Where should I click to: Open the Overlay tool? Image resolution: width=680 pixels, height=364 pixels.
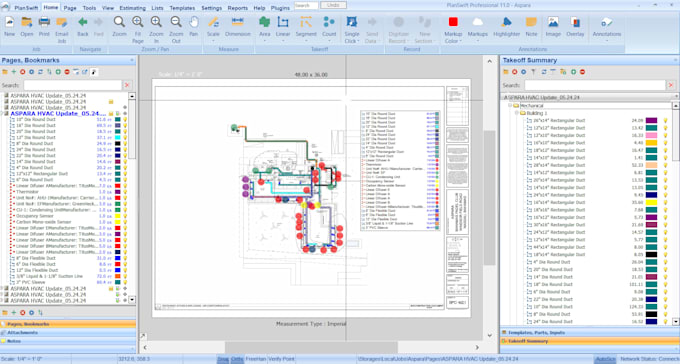[x=575, y=27]
